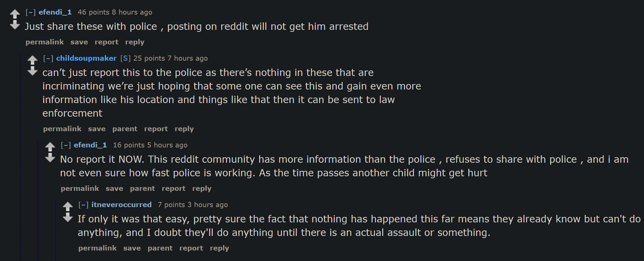
Task: Upvote efendi_1's 'No report it NOW' comment
Action: click(50, 147)
